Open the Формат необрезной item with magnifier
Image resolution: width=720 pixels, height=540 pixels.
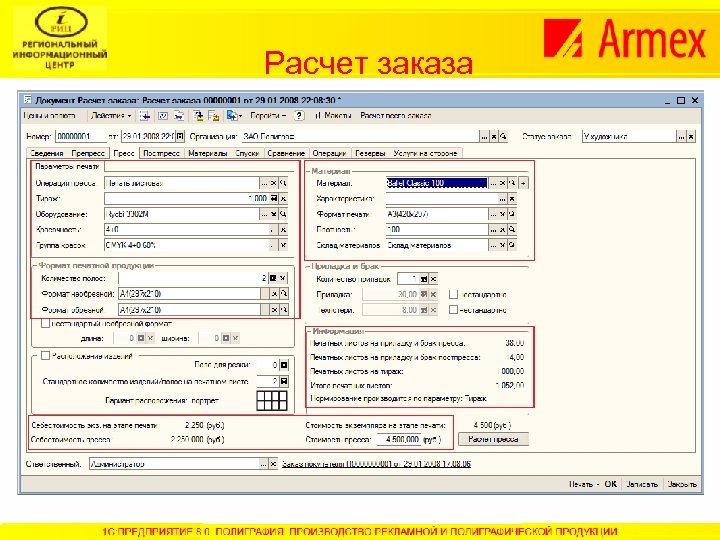click(x=284, y=294)
